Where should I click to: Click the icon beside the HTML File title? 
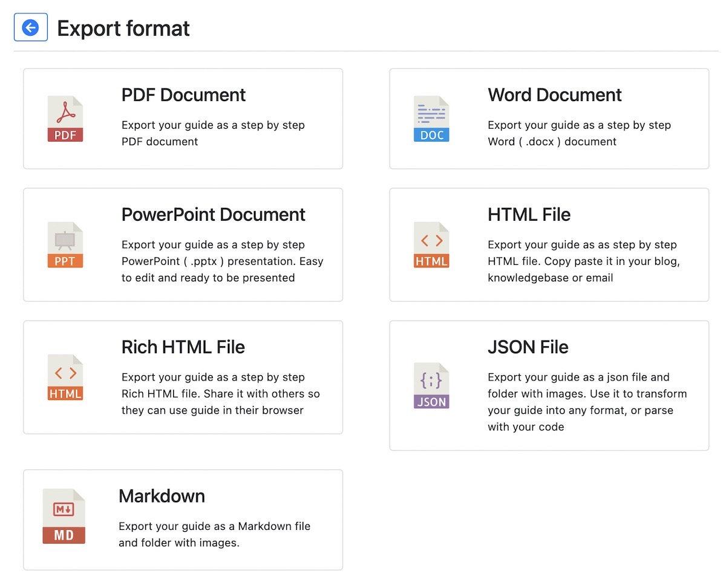tap(431, 245)
